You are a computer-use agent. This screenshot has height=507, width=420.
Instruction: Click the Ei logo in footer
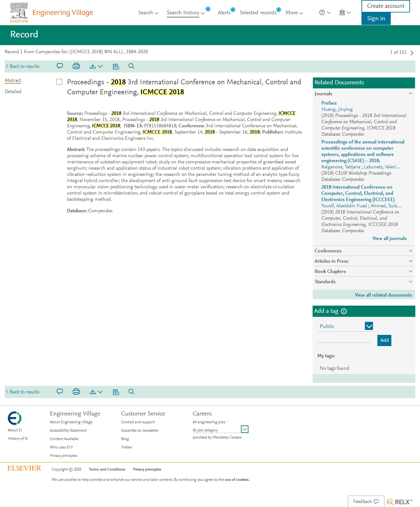coord(15,418)
